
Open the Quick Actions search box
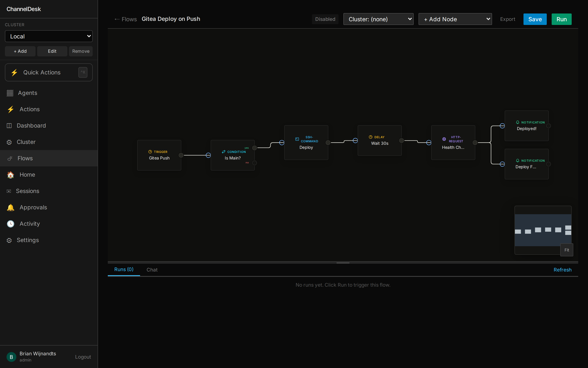[49, 72]
